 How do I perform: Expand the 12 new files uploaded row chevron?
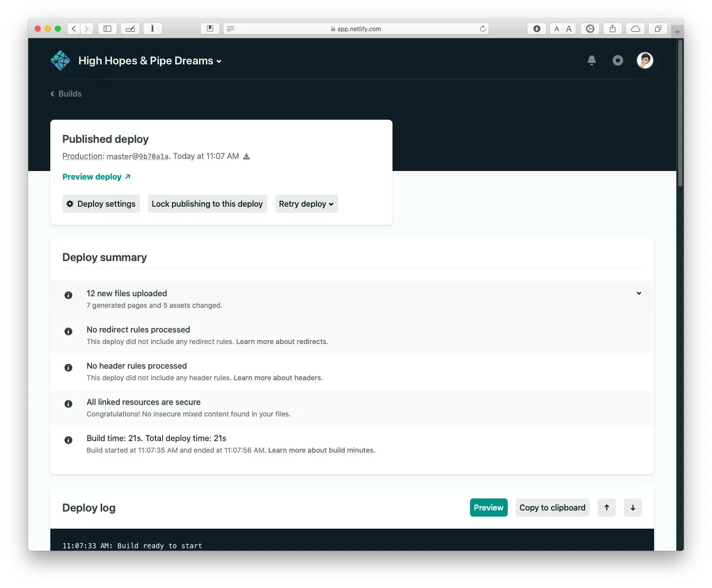[639, 293]
